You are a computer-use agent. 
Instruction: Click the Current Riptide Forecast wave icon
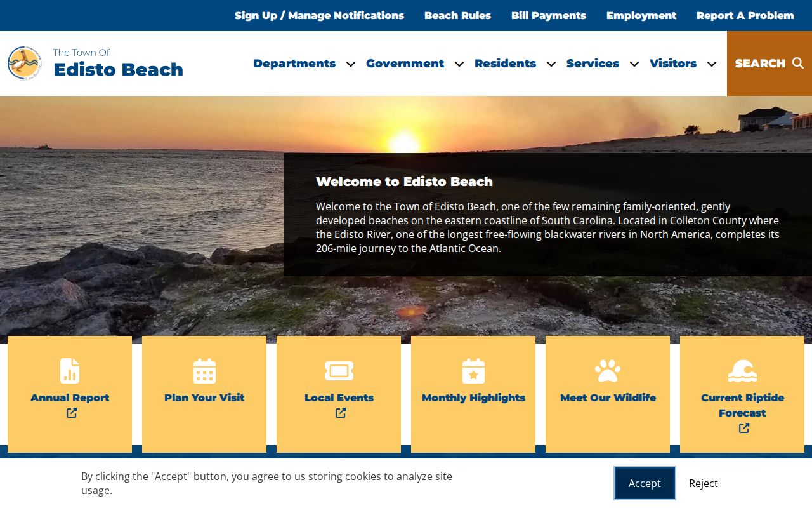click(x=742, y=371)
